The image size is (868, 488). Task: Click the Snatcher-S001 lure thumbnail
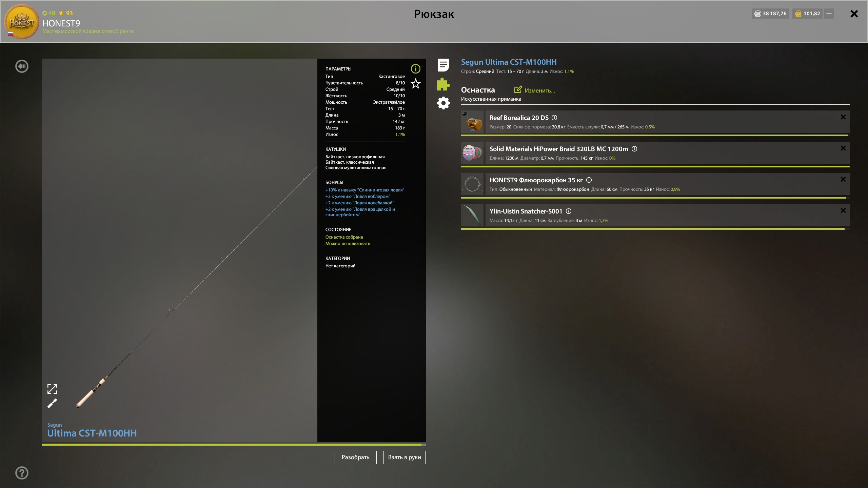click(x=472, y=215)
